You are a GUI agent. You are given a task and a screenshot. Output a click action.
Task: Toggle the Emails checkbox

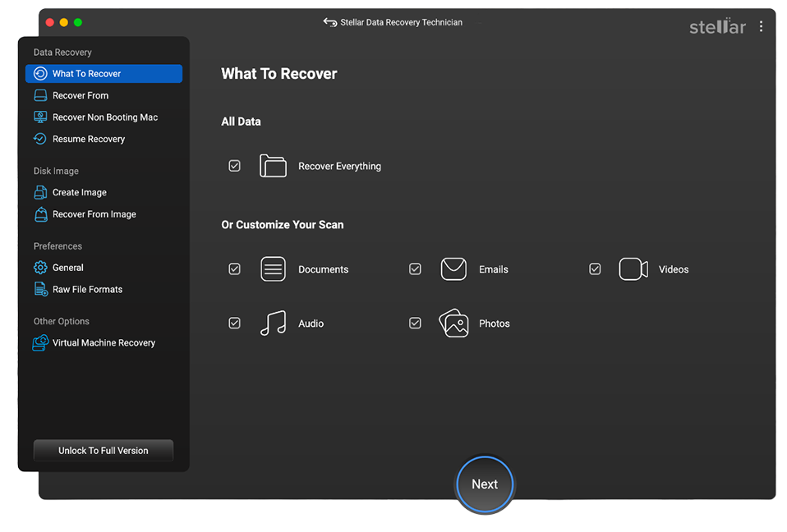415,269
